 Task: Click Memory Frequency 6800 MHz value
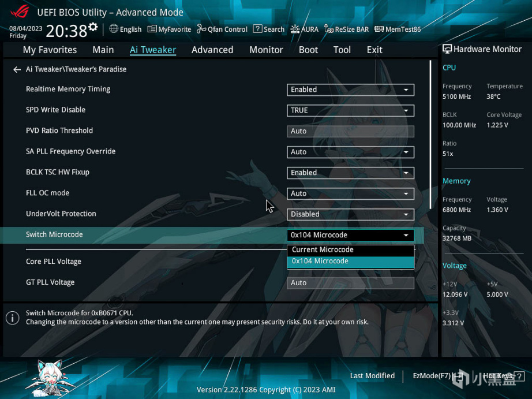pyautogui.click(x=456, y=210)
